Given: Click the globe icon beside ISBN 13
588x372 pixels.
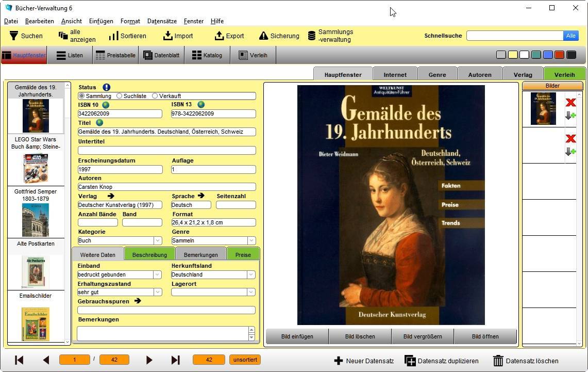Looking at the screenshot, I should click(x=201, y=105).
